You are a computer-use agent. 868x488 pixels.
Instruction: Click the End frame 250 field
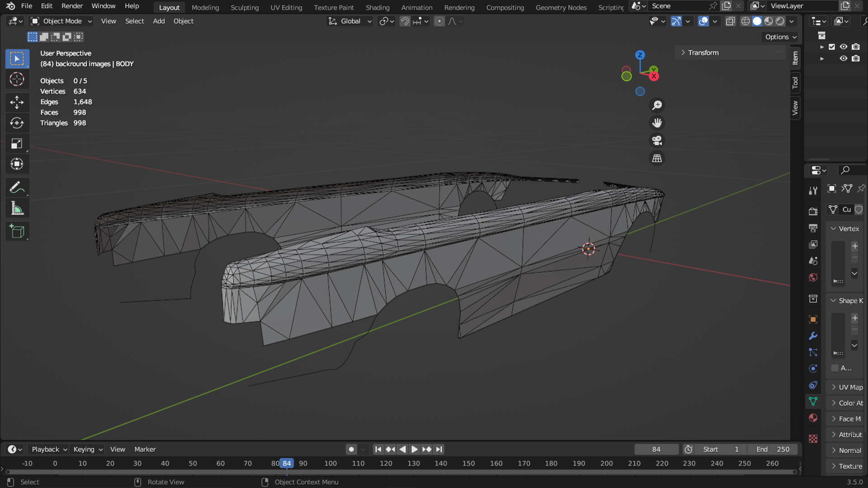[x=773, y=449]
